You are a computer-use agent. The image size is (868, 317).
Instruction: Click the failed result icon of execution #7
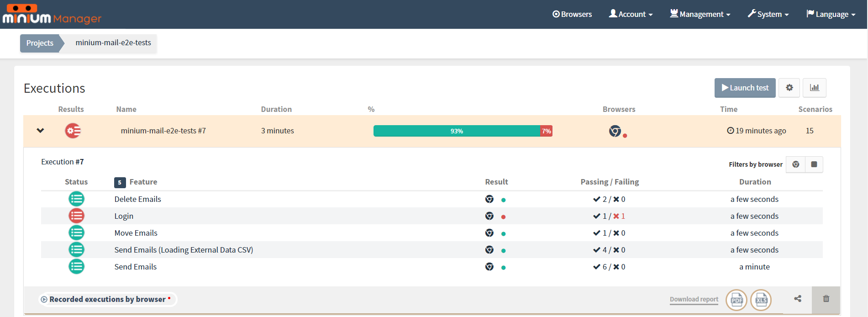pos(73,131)
